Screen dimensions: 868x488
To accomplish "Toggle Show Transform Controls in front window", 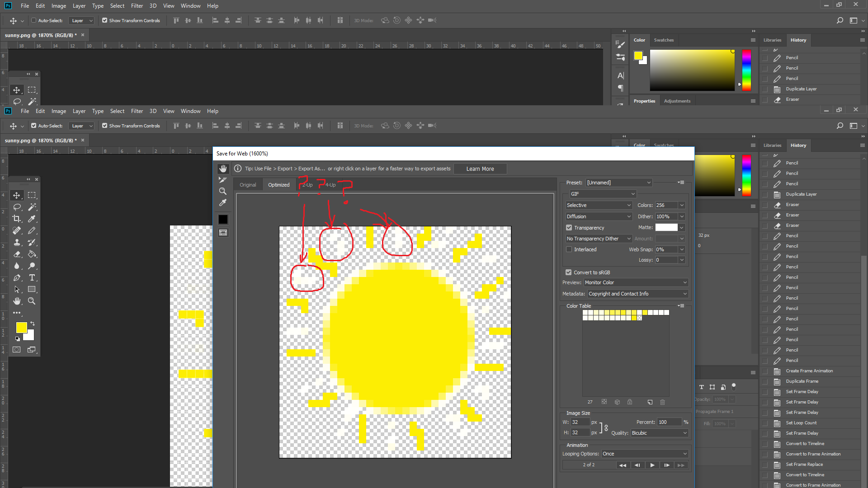I will pos(105,126).
